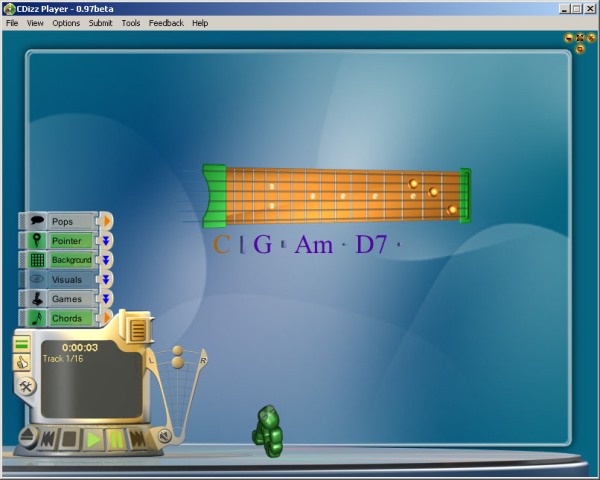
Task: Expand Visuals options with blue double arrow
Action: (106, 279)
